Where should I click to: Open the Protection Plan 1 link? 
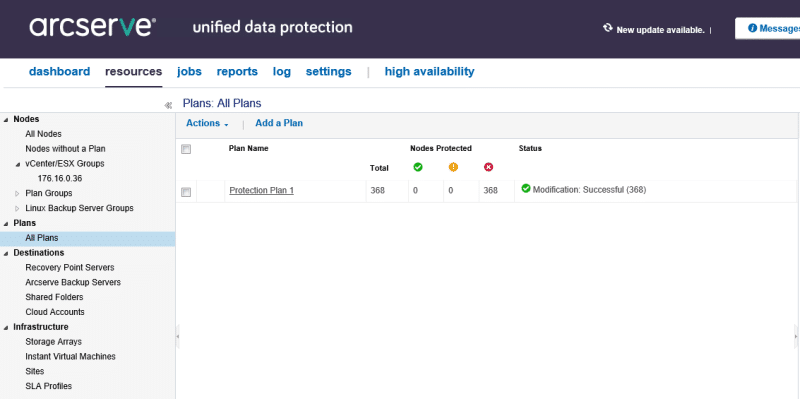pos(262,190)
